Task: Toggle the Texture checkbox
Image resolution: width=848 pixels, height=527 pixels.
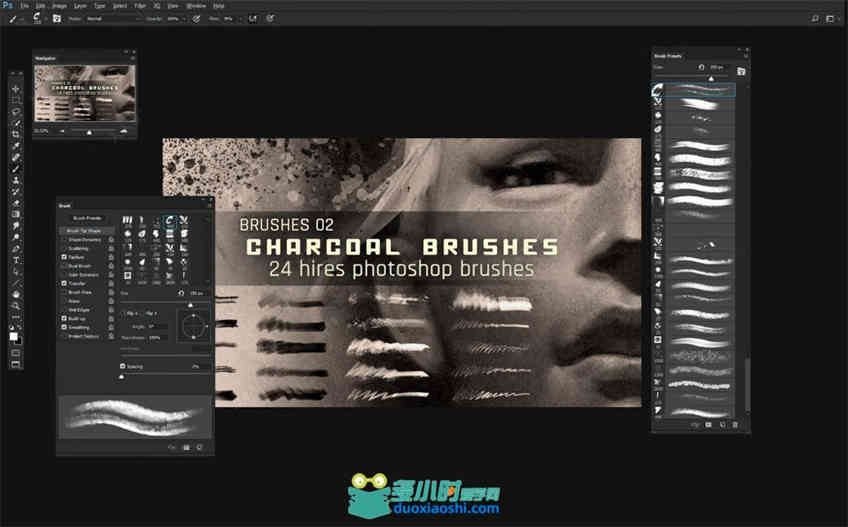Action: click(64, 257)
